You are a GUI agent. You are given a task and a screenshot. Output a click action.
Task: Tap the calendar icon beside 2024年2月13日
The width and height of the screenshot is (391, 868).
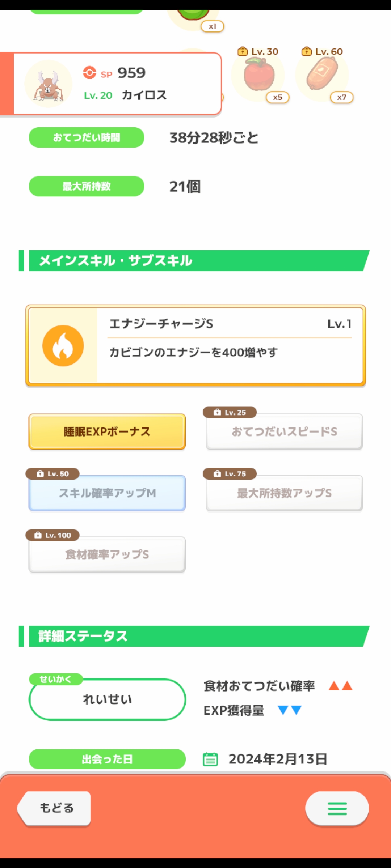pos(210,759)
